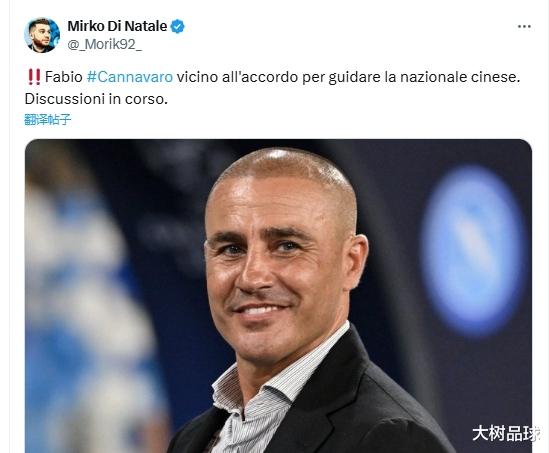
Task: Click the Mirko Di Natale display name
Action: (117, 26)
